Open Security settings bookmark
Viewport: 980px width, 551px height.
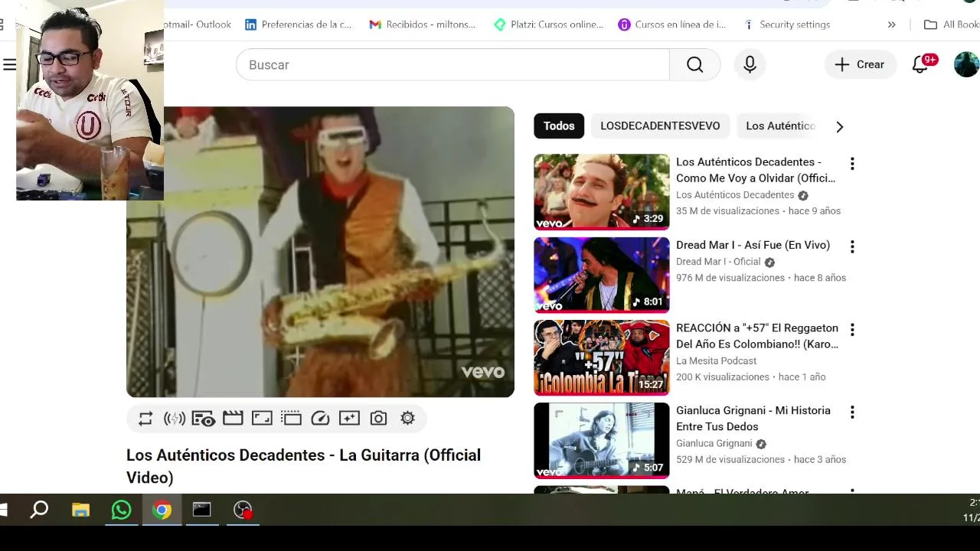click(x=786, y=24)
